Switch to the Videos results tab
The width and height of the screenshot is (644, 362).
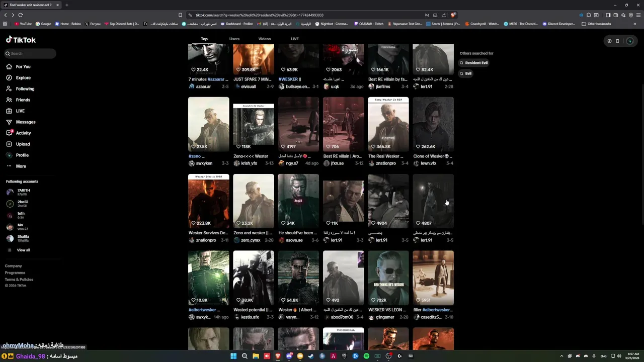(265, 39)
